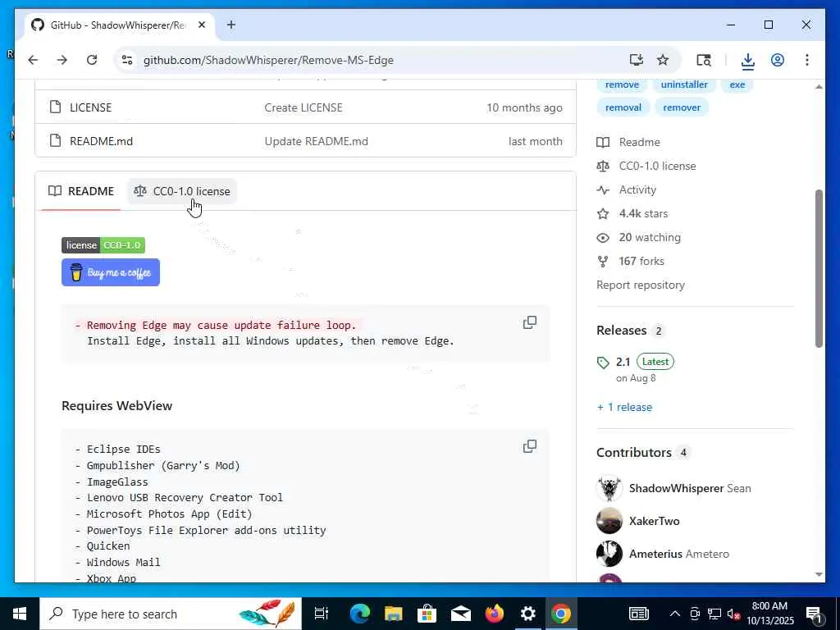Open a new browser tab
The image size is (840, 630).
coord(231,25)
